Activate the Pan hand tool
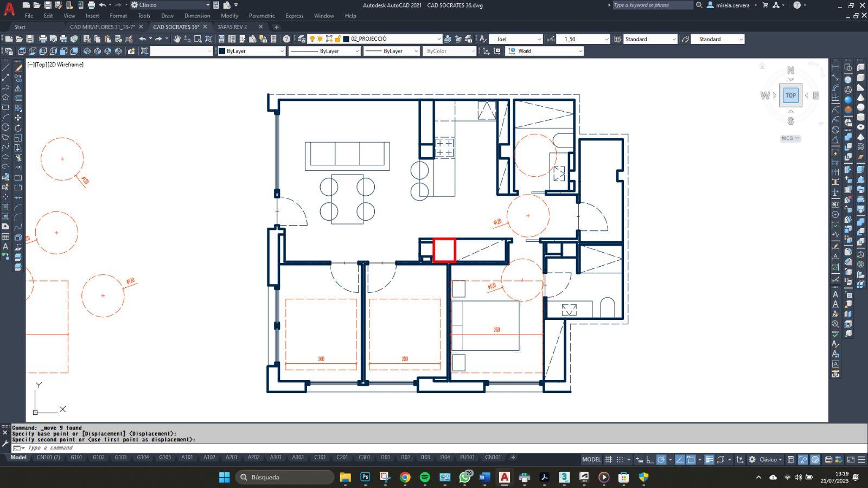868x488 pixels. (x=177, y=39)
